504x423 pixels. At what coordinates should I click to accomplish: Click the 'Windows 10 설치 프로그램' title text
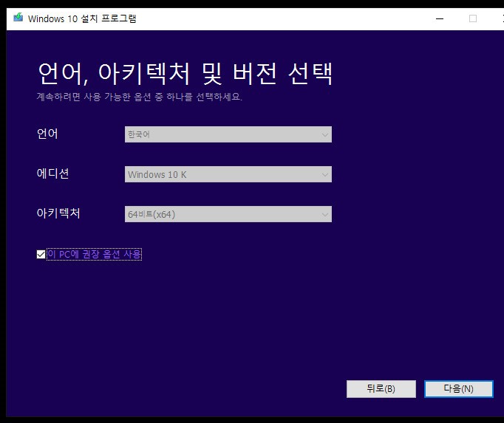coord(82,18)
